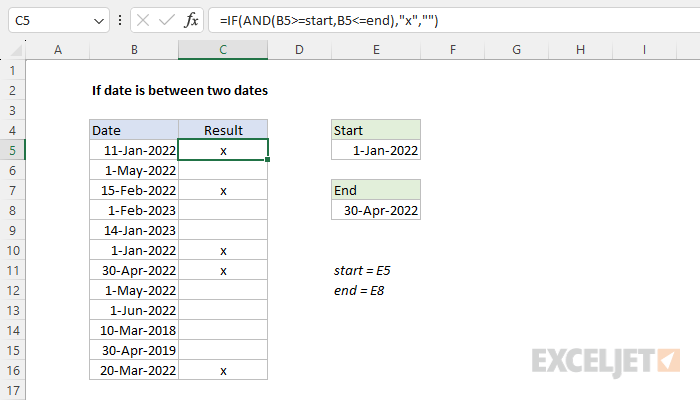Click the fill handle on cell C5
The height and width of the screenshot is (400, 700).
(x=267, y=159)
